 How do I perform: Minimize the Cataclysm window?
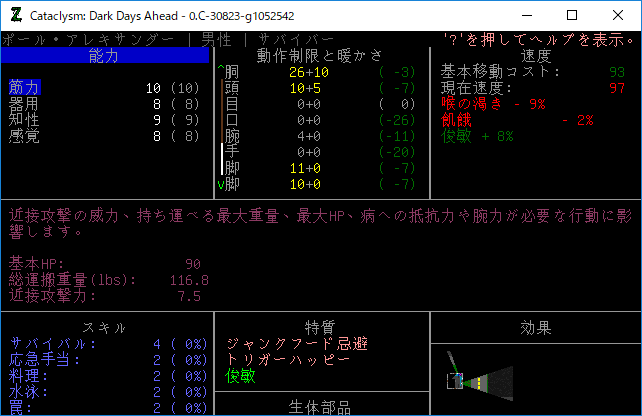pyautogui.click(x=526, y=15)
